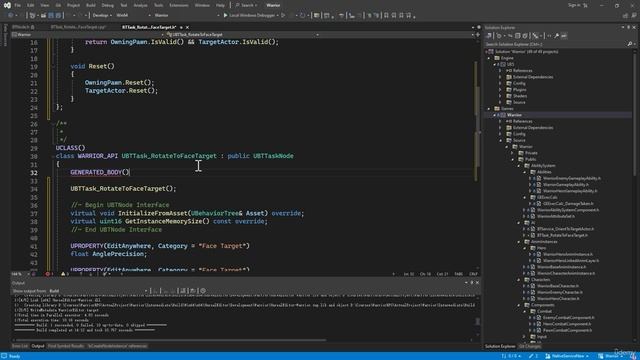Select HeroCombatComponent.h in Solution Explorer
Viewport: 640px width, 360px height.
(567, 324)
